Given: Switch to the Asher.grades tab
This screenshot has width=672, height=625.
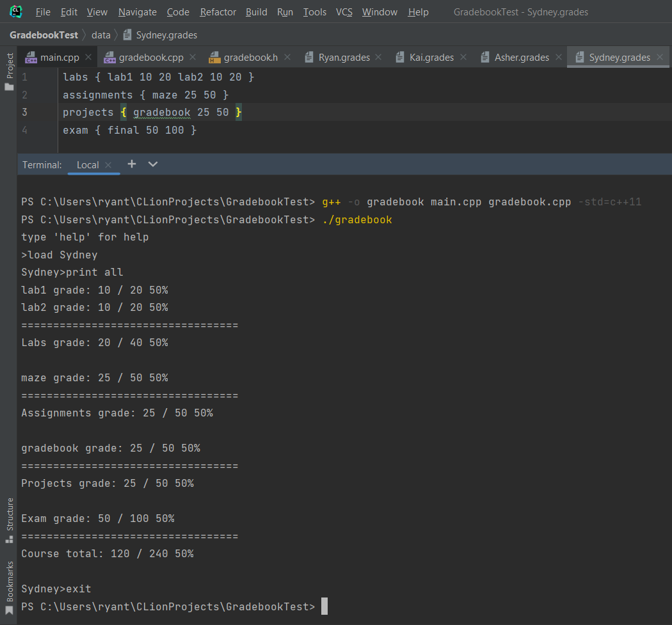Looking at the screenshot, I should coord(522,56).
